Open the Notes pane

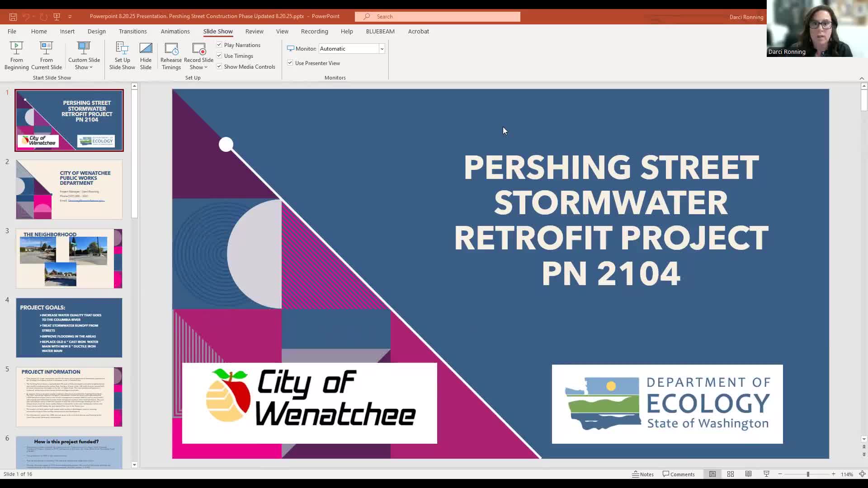point(643,474)
